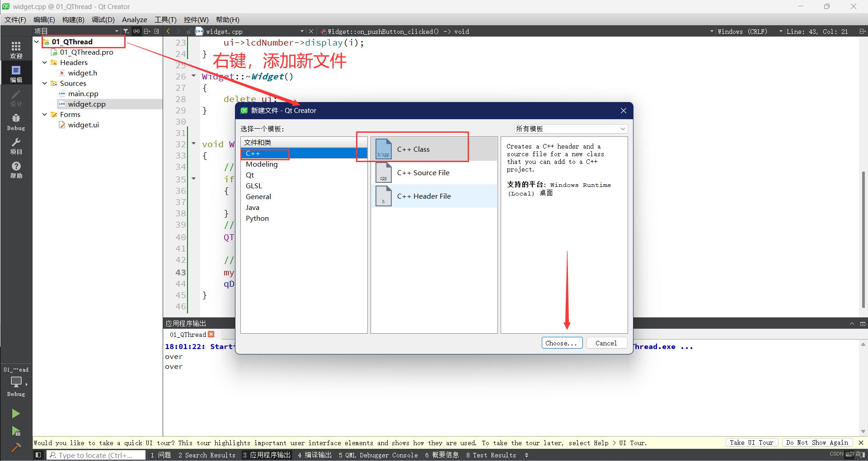Go back with the left arrow

pos(169,31)
